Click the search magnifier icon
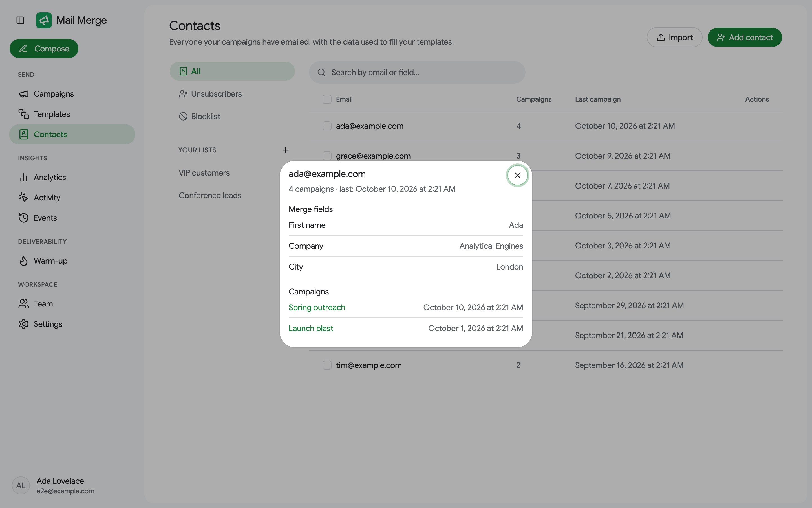 [321, 72]
